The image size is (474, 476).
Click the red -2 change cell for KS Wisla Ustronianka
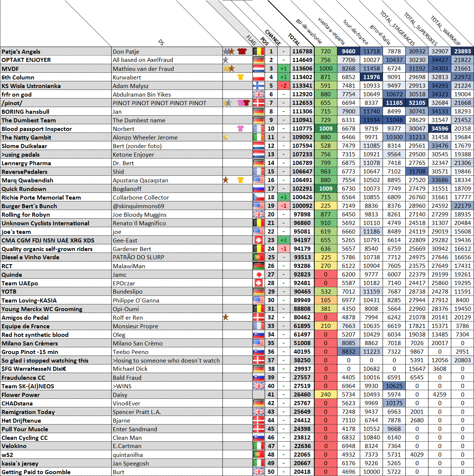point(284,86)
